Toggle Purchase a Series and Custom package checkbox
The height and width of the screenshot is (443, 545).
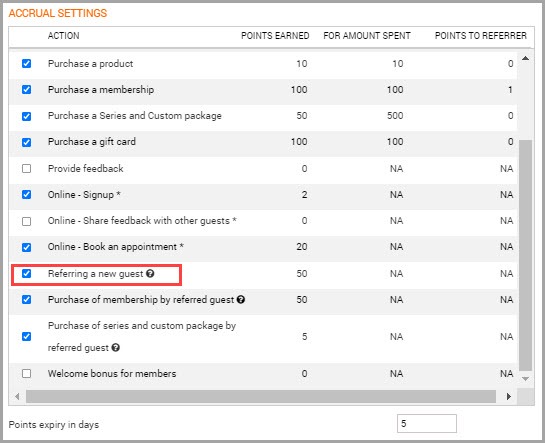pyautogui.click(x=26, y=116)
